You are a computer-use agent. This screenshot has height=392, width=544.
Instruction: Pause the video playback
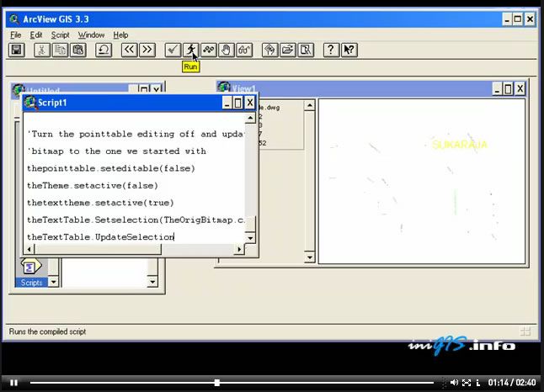13,383
